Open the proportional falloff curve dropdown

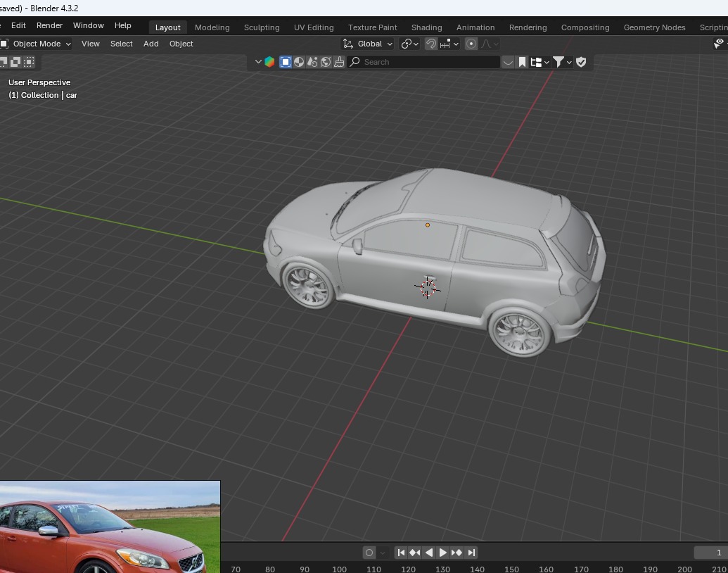point(490,44)
